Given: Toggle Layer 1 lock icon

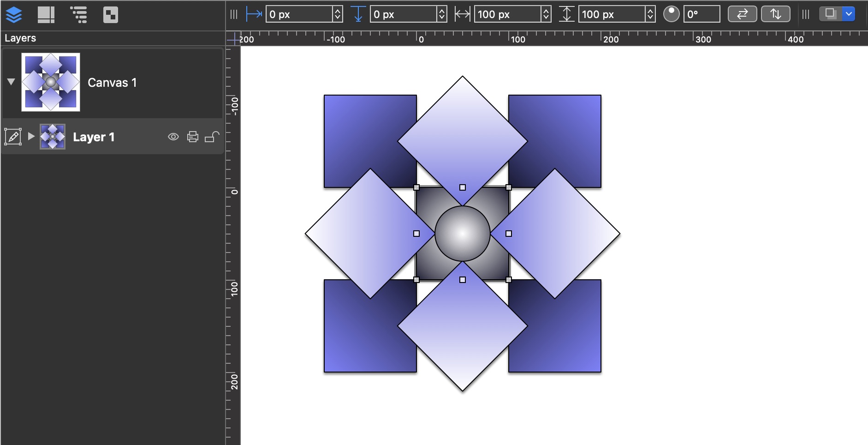Looking at the screenshot, I should pos(212,137).
